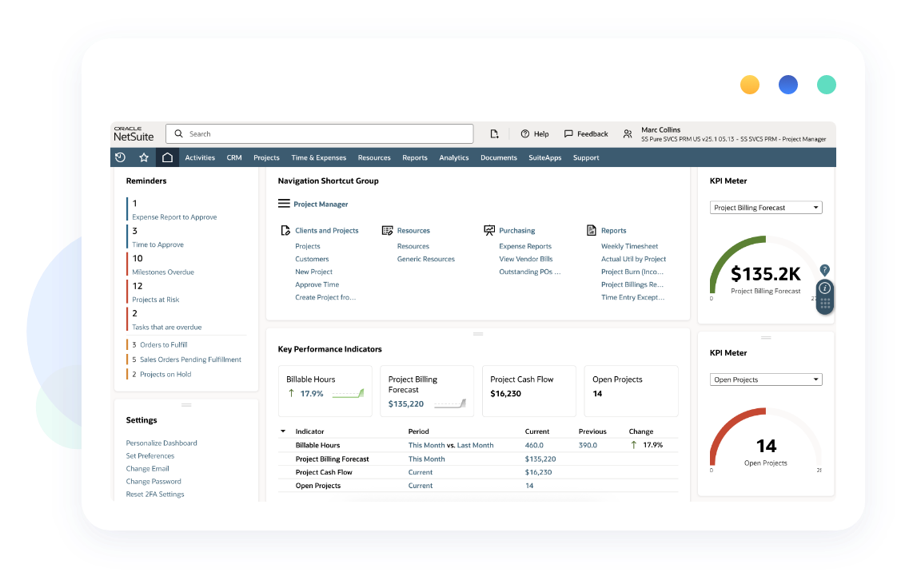Click the Create New document icon
Viewport: 913px width, 588px height.
pos(495,134)
